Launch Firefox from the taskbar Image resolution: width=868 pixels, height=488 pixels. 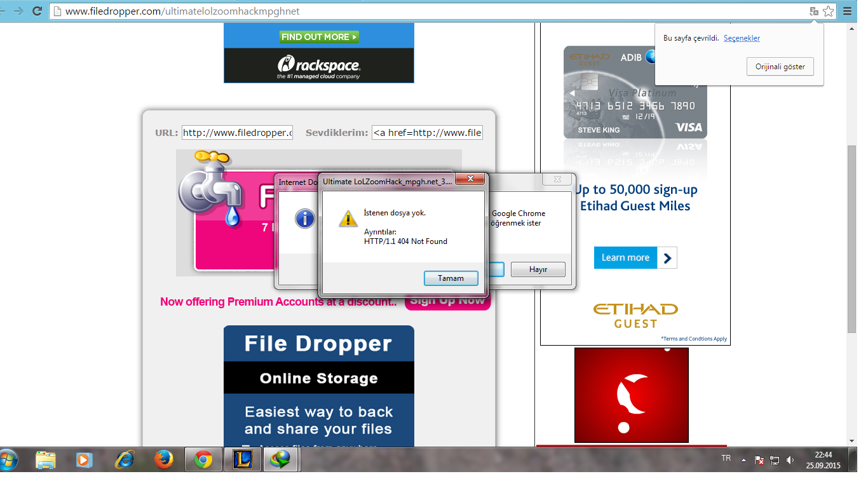[163, 459]
